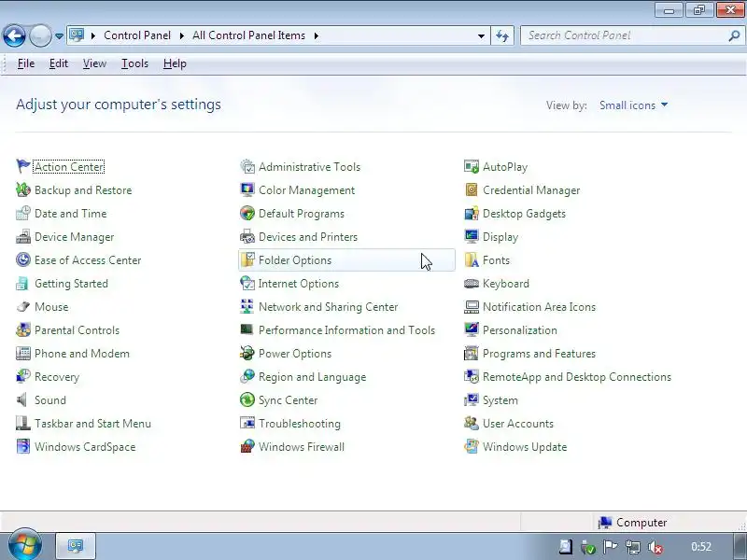Open Notification Area Icons link

[539, 307]
